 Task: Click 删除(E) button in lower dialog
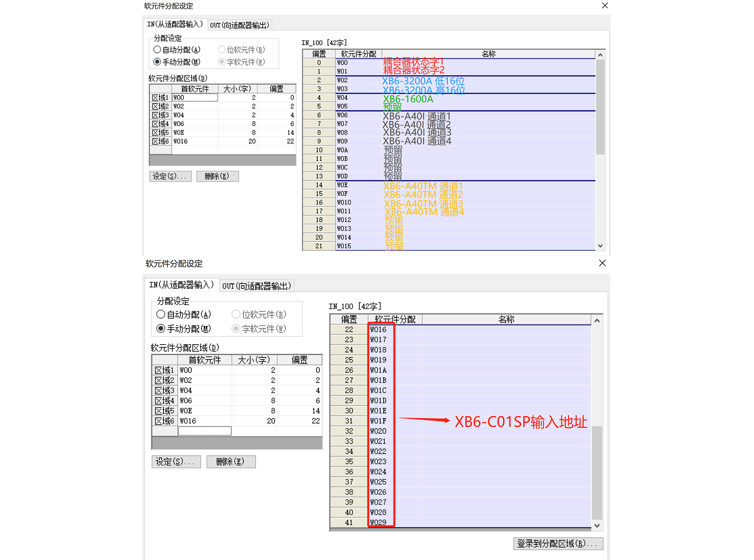(x=231, y=461)
